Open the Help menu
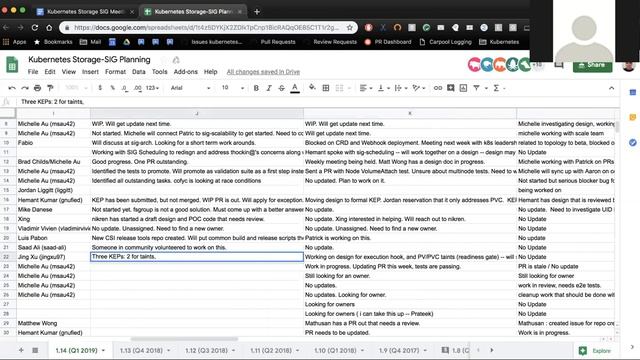This screenshot has width=640, height=360. [x=211, y=71]
